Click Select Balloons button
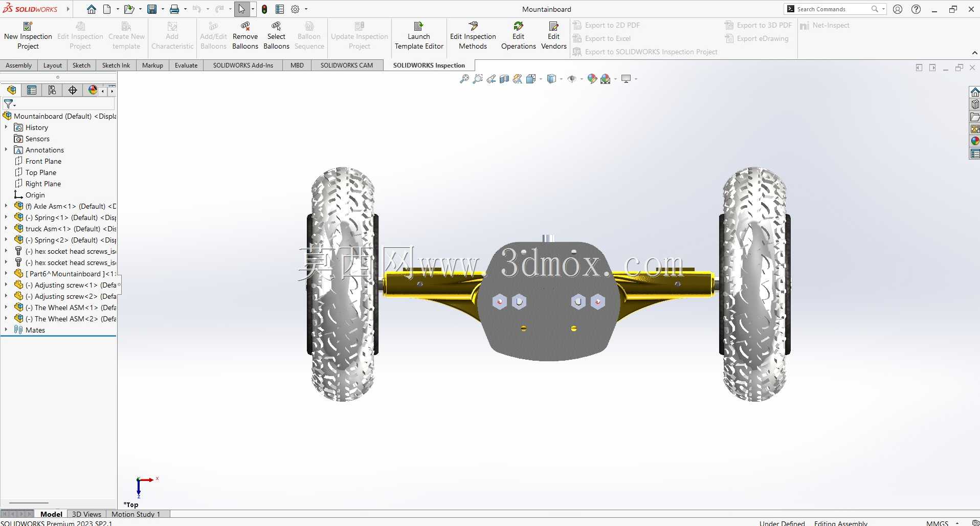This screenshot has height=526, width=980. pyautogui.click(x=276, y=35)
